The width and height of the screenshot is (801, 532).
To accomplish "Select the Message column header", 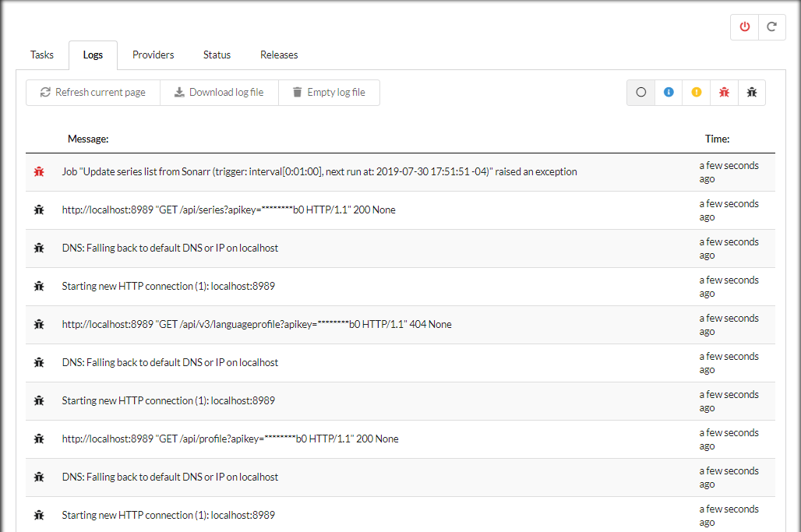I will click(88, 139).
